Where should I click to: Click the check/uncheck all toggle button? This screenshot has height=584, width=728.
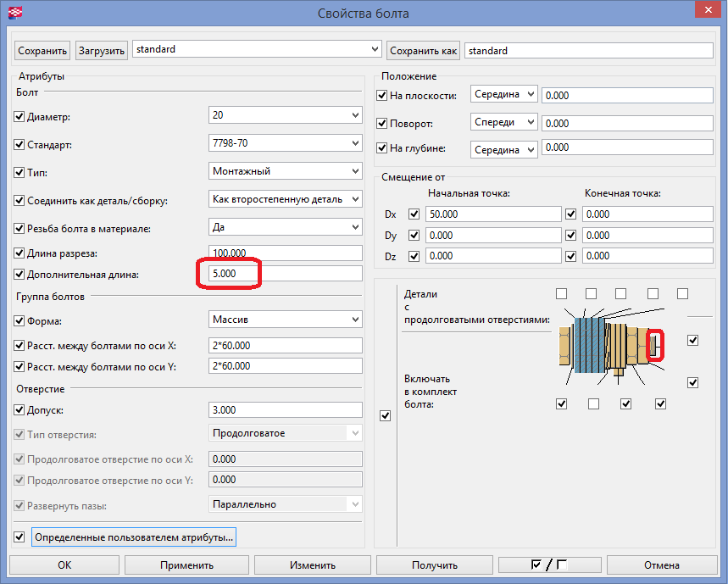548,565
